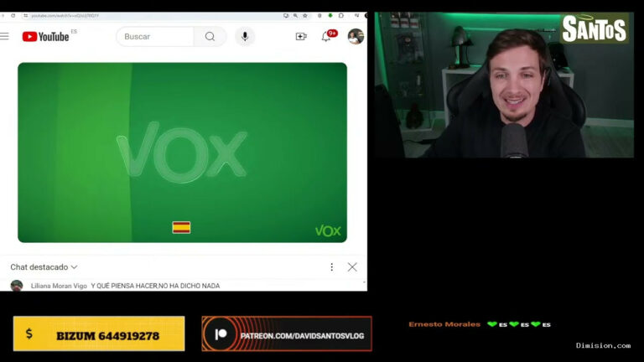The height and width of the screenshot is (362, 644).
Task: Bookmark the page with the star icon
Action: pos(305,16)
